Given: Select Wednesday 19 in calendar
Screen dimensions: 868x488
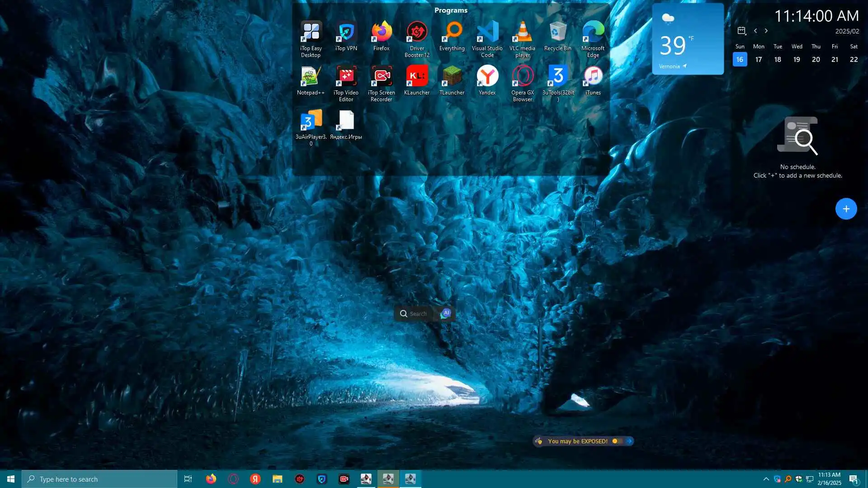Looking at the screenshot, I should (797, 59).
